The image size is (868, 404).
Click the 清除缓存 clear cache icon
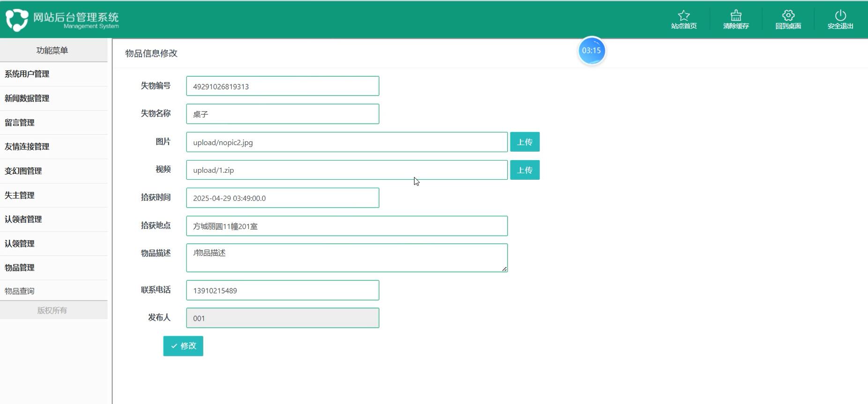coord(735,15)
